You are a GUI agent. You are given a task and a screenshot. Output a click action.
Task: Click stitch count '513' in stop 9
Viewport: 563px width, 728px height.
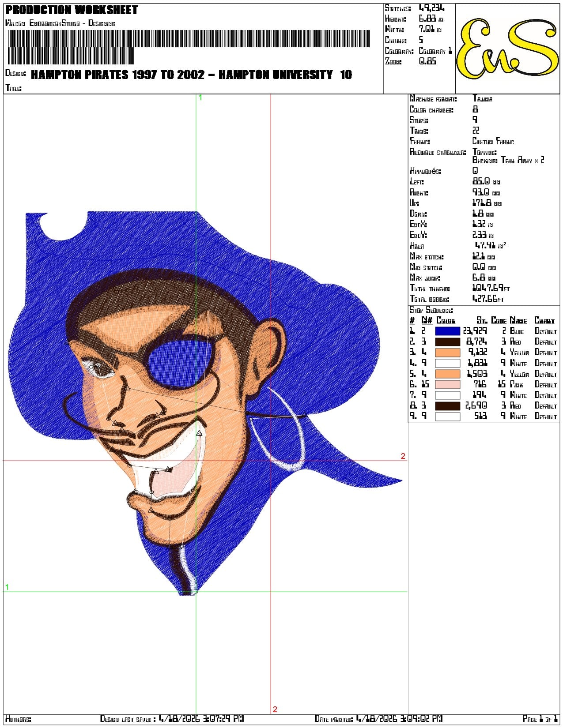pyautogui.click(x=480, y=416)
